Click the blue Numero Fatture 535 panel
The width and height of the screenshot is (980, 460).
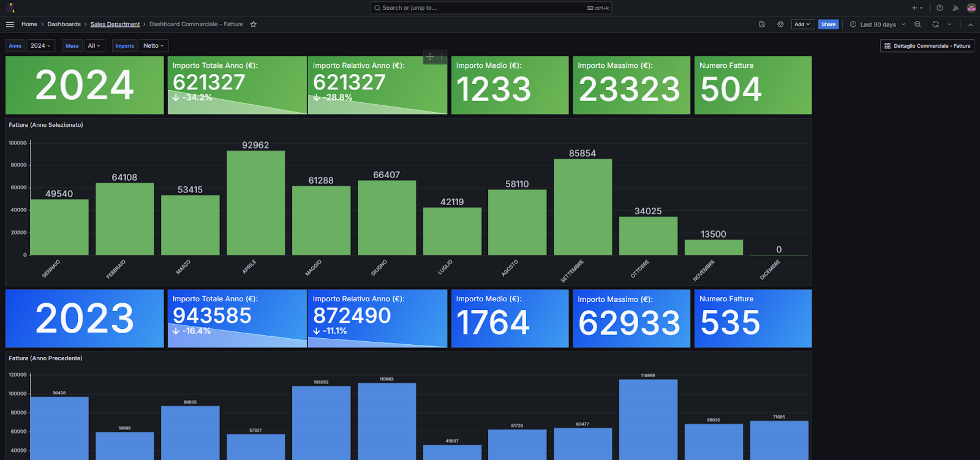coord(753,319)
